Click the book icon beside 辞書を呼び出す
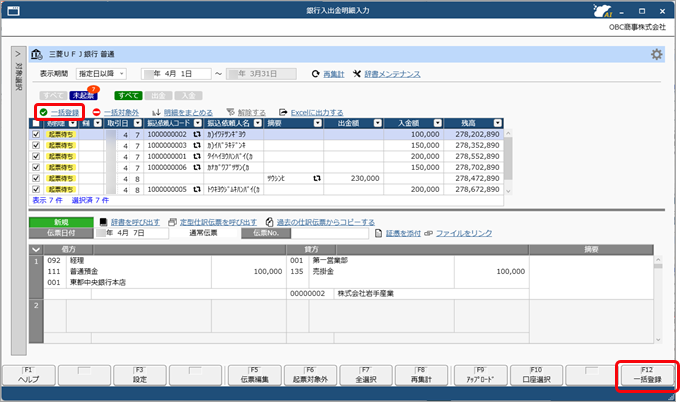 point(103,222)
